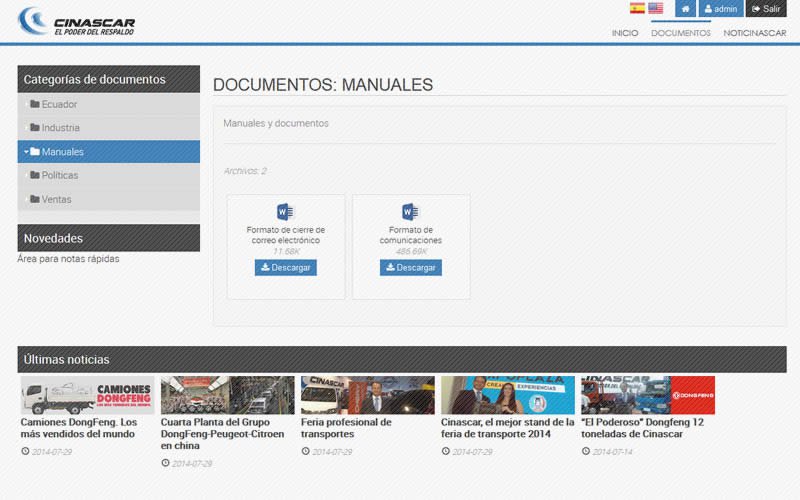
Task: Open the NOTICINASCAR menu item
Action: [754, 33]
